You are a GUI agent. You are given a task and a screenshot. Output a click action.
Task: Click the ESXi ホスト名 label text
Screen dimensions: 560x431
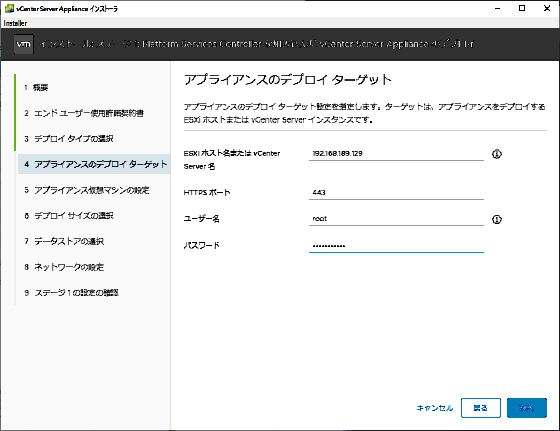click(232, 160)
